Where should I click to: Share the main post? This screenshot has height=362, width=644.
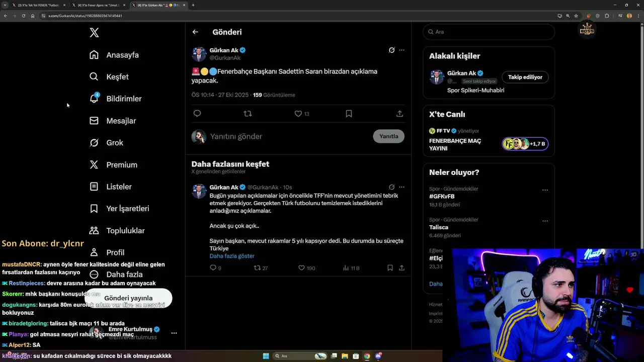tap(399, 114)
